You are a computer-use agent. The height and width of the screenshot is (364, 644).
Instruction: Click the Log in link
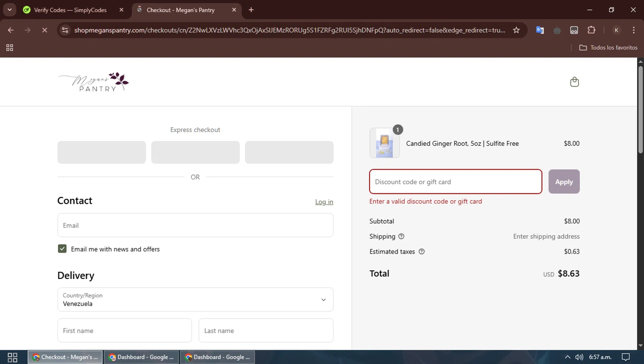coord(324,202)
